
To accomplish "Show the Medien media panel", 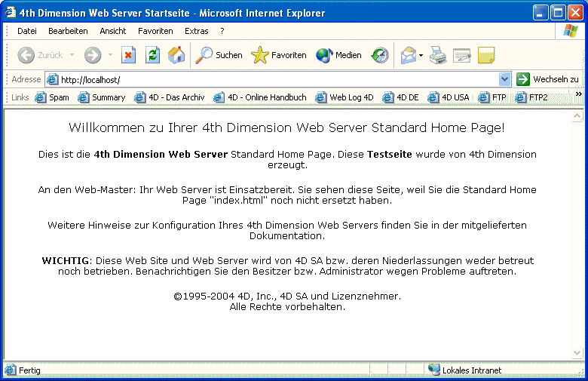I will (x=338, y=55).
